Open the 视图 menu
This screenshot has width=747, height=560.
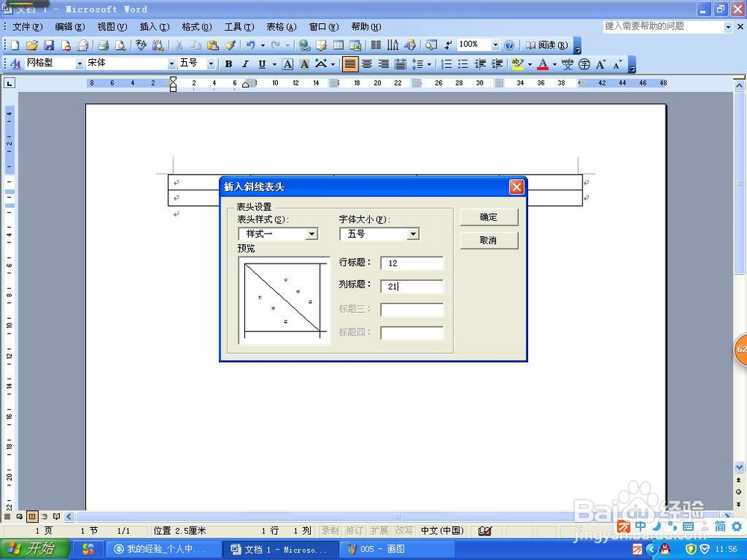point(112,27)
